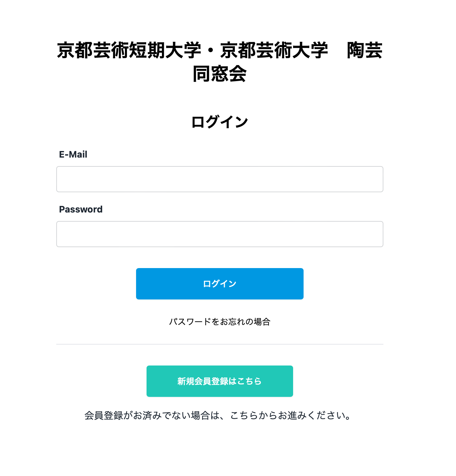
Task: Log in using the blue button
Action: click(219, 283)
